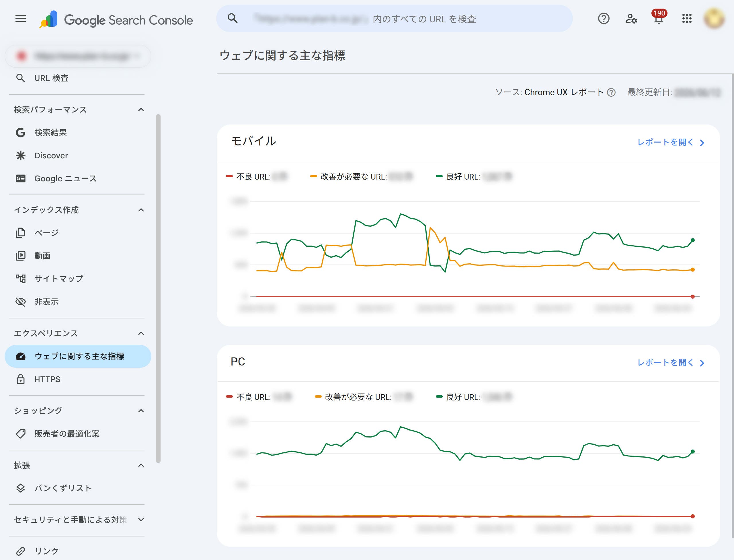Toggle 改善が必要な URL series on mobile chart
The height and width of the screenshot is (560, 734).
[x=361, y=177]
